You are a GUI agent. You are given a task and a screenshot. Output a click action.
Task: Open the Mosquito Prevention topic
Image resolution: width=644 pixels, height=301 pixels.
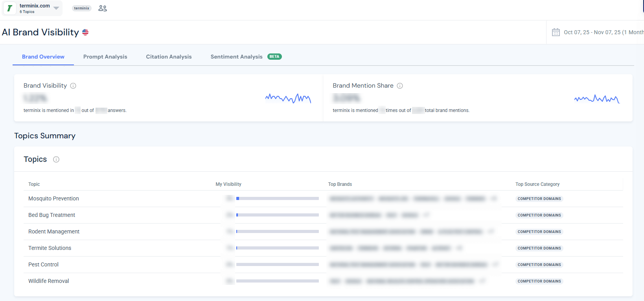click(53, 198)
